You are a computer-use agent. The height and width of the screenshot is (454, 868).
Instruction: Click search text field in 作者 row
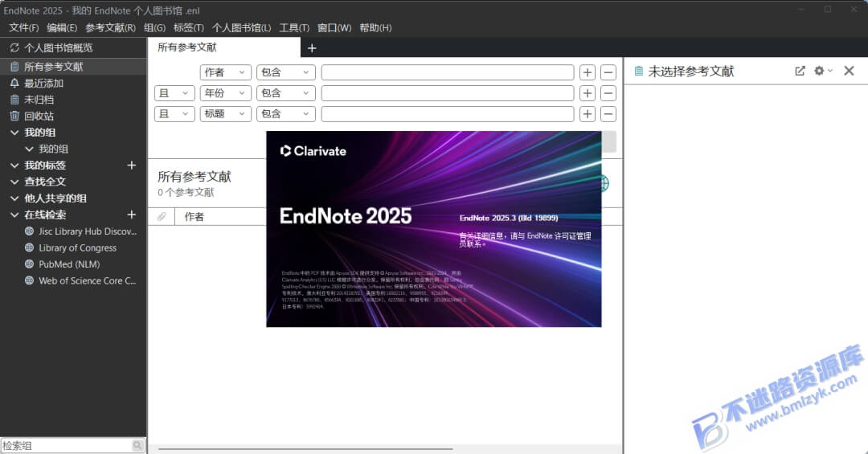point(448,72)
